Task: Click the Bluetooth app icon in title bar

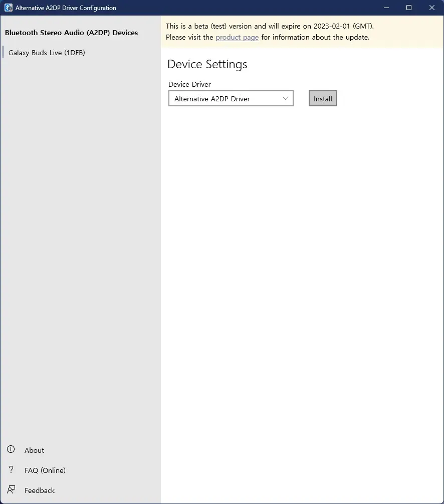Action: (x=9, y=8)
